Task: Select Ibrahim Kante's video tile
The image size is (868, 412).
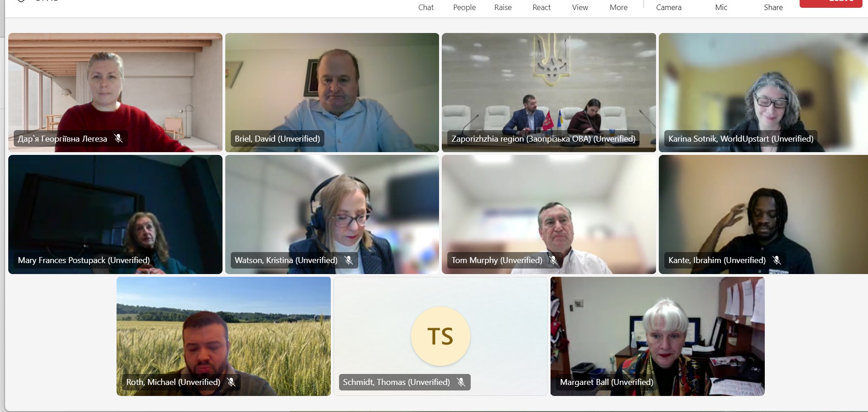Action: point(763,214)
